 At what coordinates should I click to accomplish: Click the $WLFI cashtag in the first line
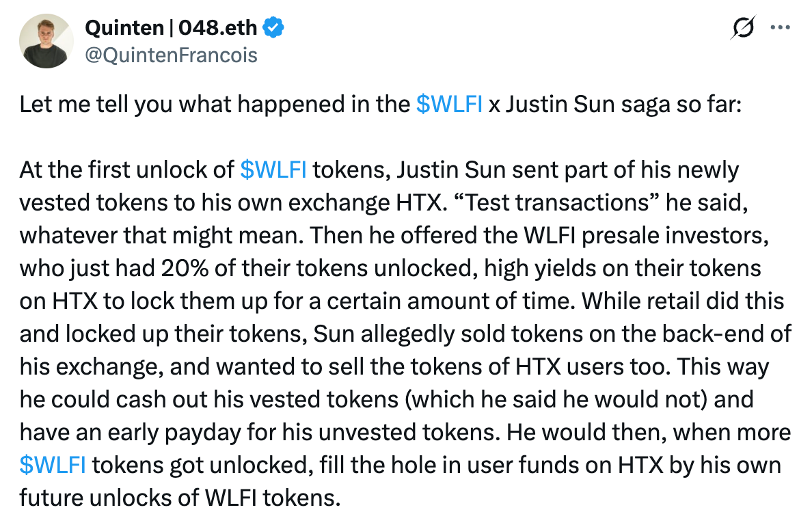[x=449, y=106]
